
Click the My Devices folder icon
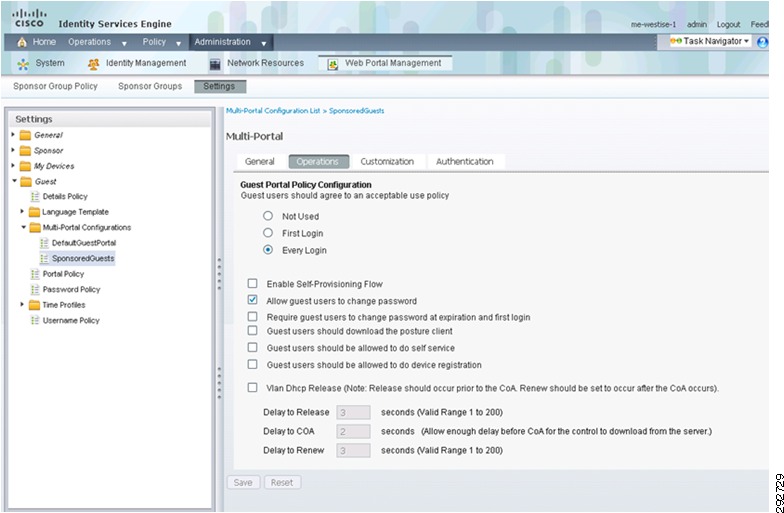pos(25,166)
